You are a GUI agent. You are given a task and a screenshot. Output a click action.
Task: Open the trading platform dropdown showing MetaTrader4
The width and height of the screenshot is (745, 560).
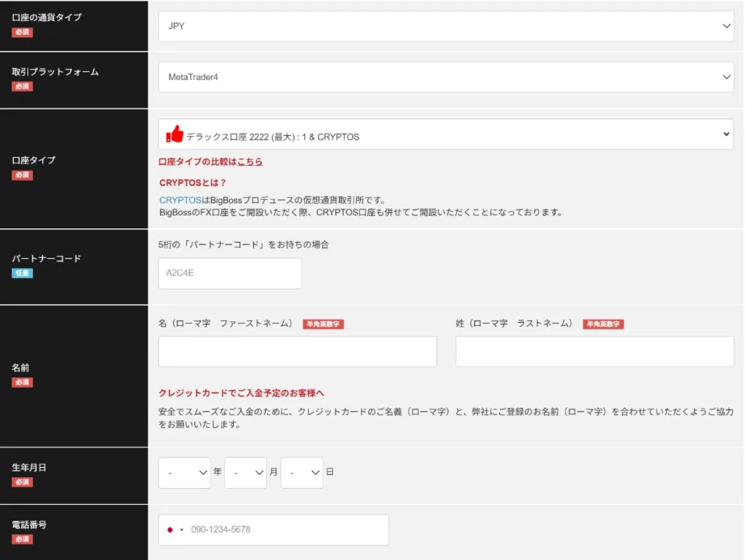click(446, 77)
